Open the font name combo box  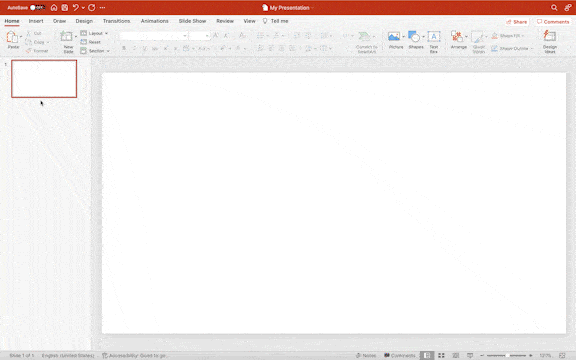(x=154, y=36)
